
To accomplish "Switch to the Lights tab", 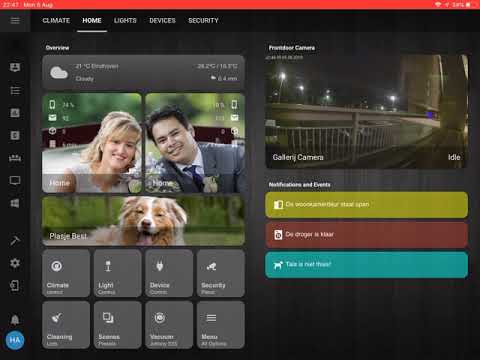I will (125, 21).
